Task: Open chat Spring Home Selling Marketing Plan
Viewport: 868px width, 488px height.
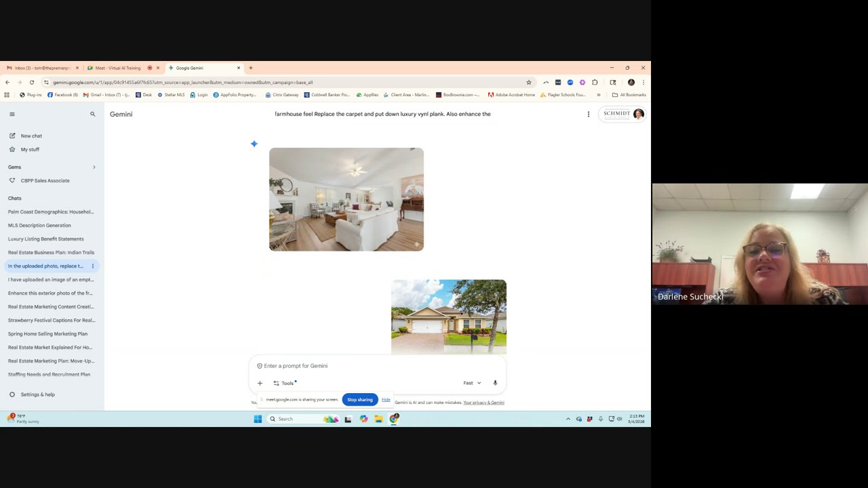Action: click(47, 333)
